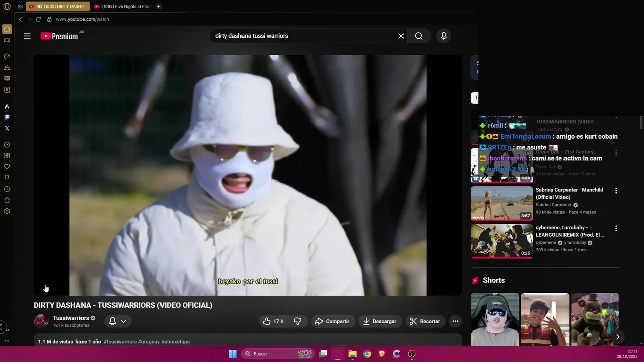Start voice search with the microphone

(x=443, y=36)
